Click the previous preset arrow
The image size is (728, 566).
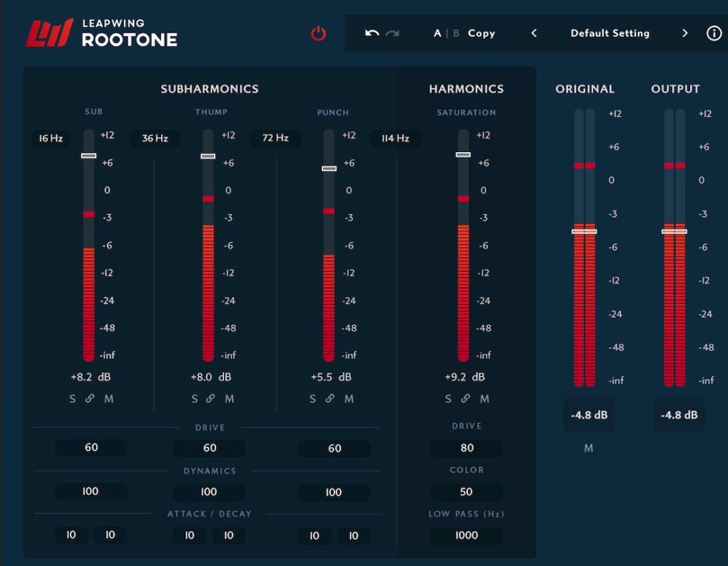coord(533,33)
